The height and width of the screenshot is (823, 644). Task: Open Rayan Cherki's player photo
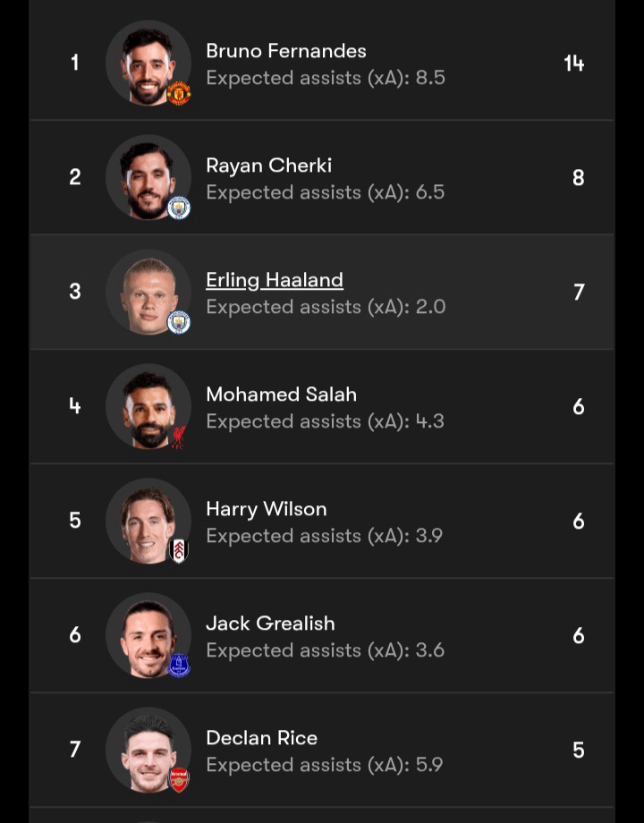[148, 175]
